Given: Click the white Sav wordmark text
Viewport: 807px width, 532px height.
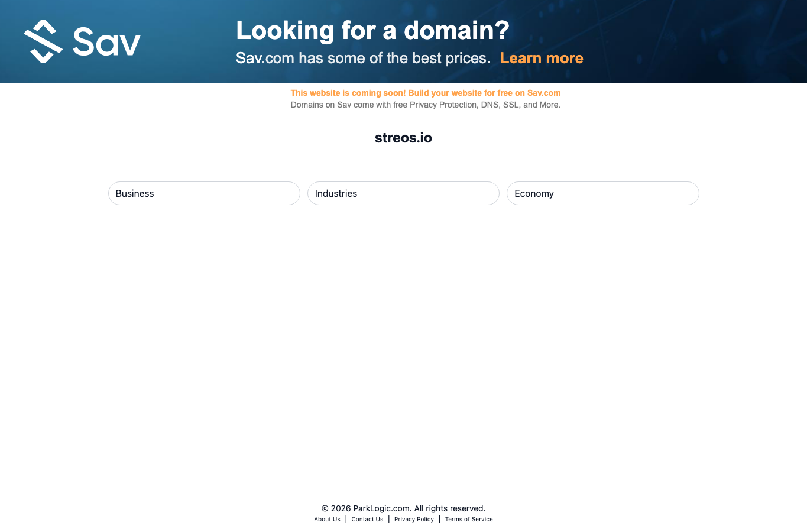Looking at the screenshot, I should click(106, 41).
